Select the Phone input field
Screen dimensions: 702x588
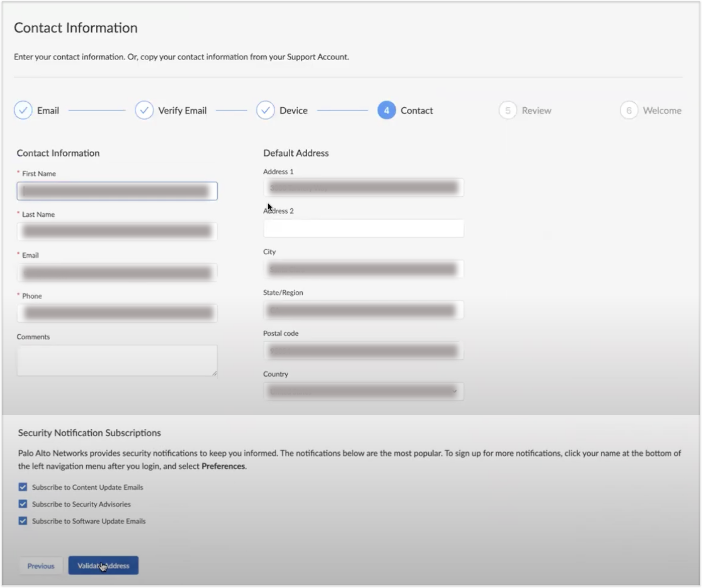117,313
